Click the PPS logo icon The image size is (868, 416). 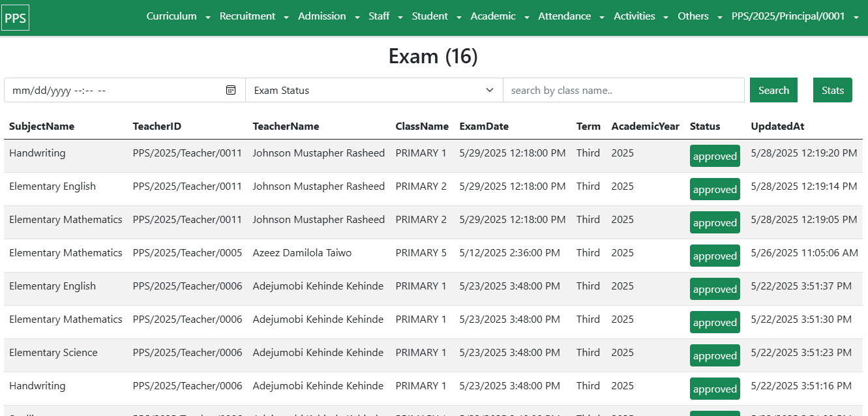click(x=16, y=18)
